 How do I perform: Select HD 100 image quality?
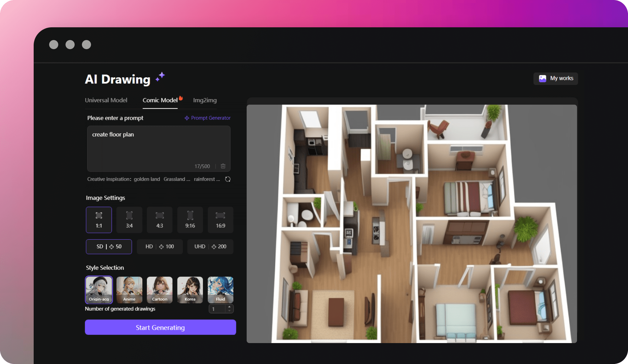(x=160, y=246)
